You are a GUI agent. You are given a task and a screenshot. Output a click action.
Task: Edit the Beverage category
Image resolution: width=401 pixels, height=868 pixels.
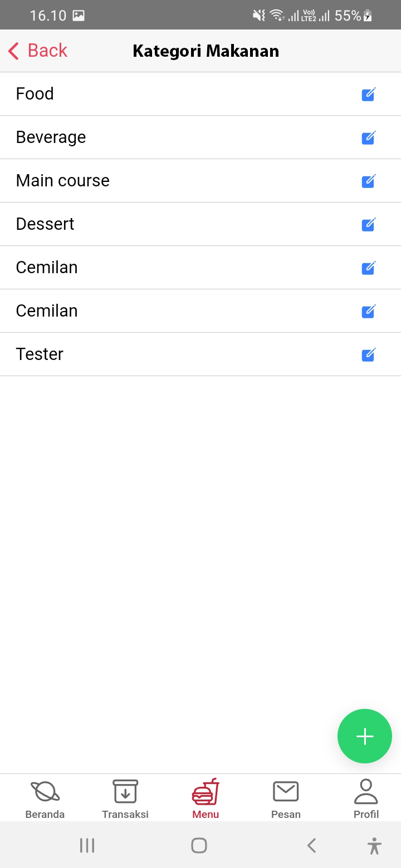368,138
